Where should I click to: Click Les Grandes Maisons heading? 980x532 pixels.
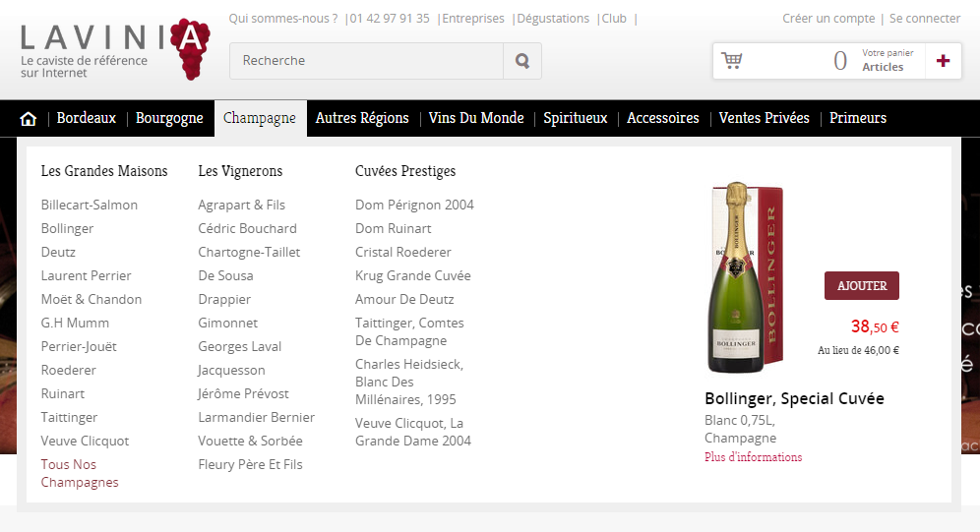click(104, 171)
